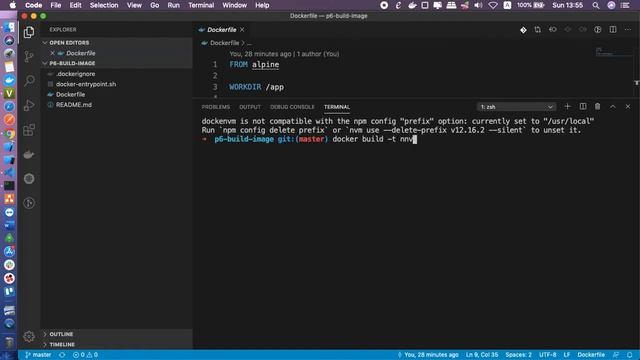
Task: Open the Wi-Fi menu bar icon
Action: (x=493, y=5)
